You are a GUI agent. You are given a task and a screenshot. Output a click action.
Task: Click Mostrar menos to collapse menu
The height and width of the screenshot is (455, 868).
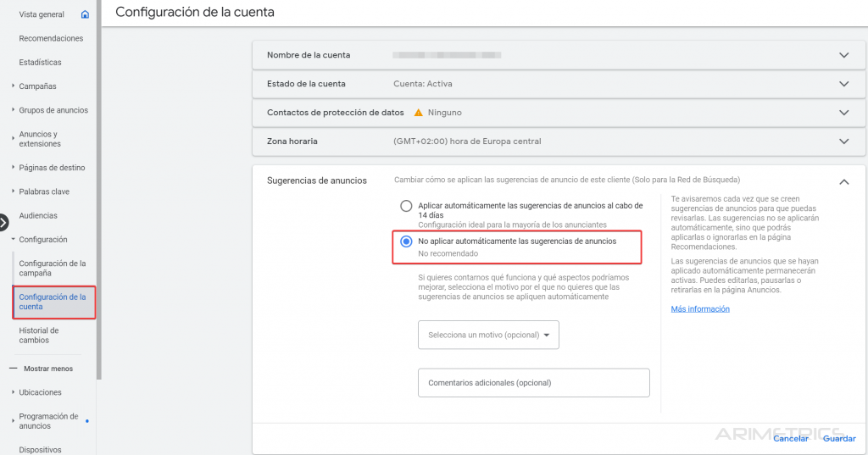pos(48,369)
